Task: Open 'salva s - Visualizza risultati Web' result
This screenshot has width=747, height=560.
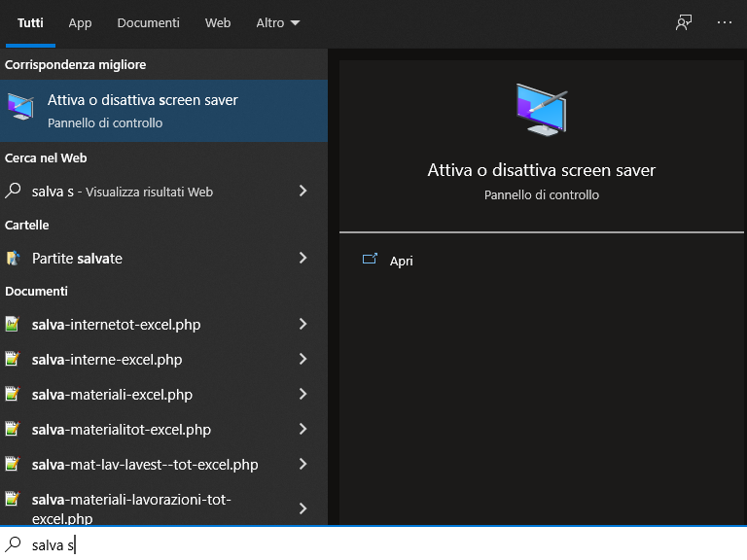Action: (163, 192)
